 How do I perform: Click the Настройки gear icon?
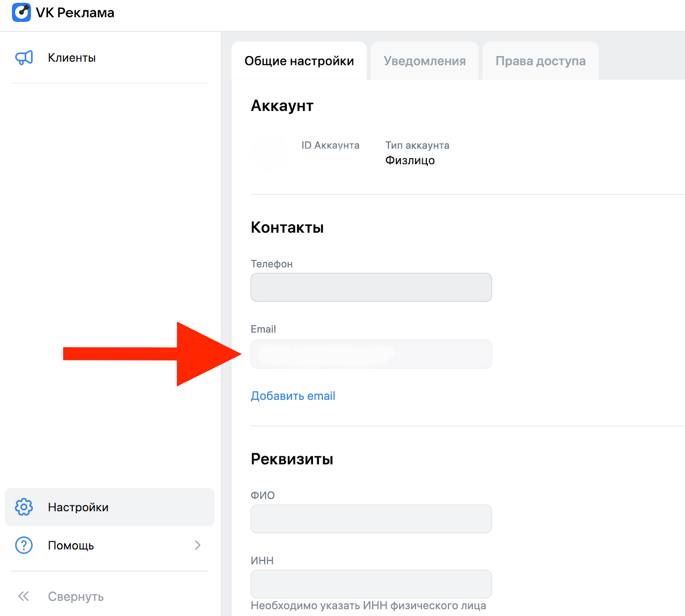[24, 507]
